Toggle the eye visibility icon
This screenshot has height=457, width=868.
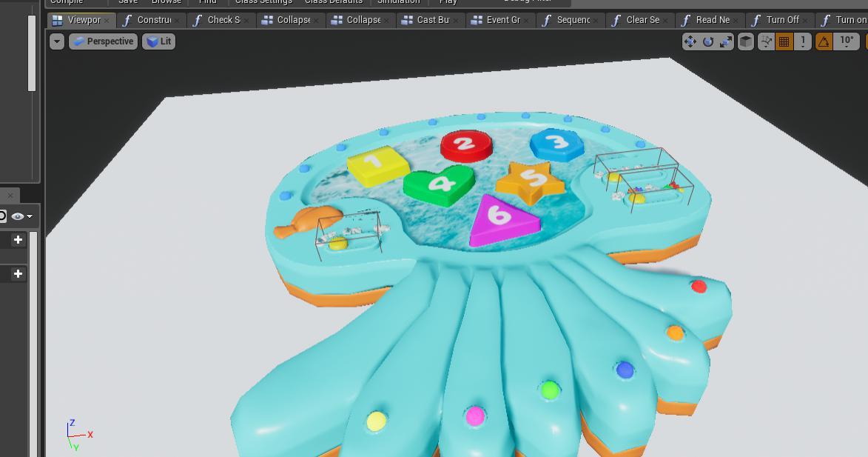(x=18, y=216)
